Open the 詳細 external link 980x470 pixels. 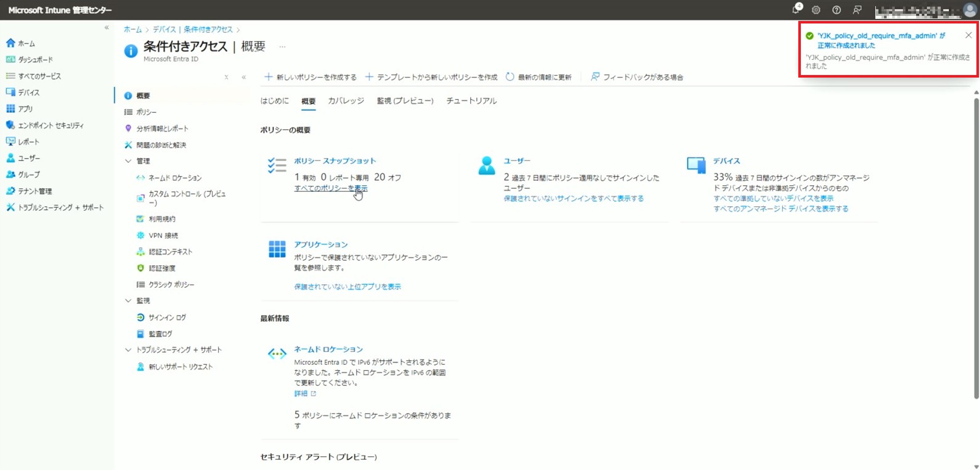point(305,393)
